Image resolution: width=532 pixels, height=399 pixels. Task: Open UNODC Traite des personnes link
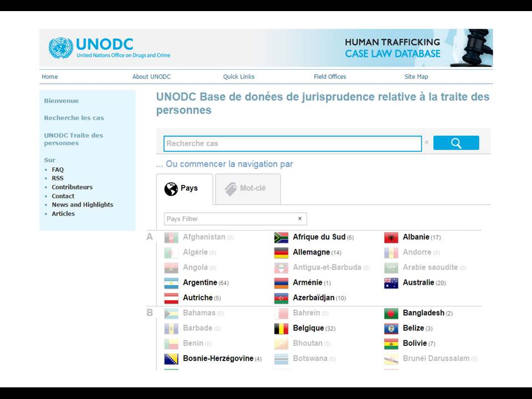point(74,139)
